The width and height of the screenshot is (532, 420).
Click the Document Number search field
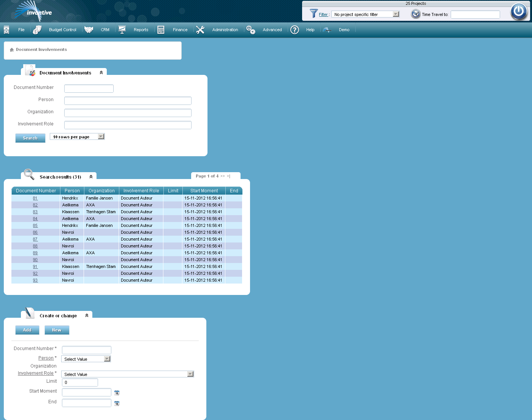point(89,88)
